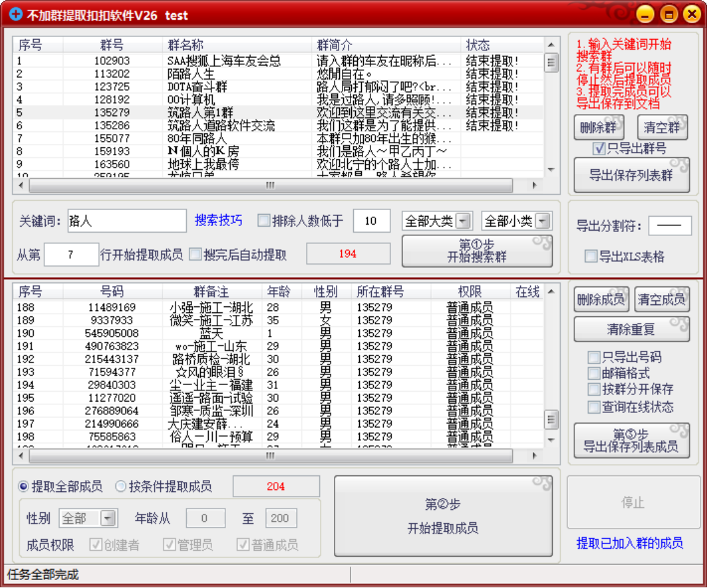Click the 删除成员 button

[x=601, y=299]
